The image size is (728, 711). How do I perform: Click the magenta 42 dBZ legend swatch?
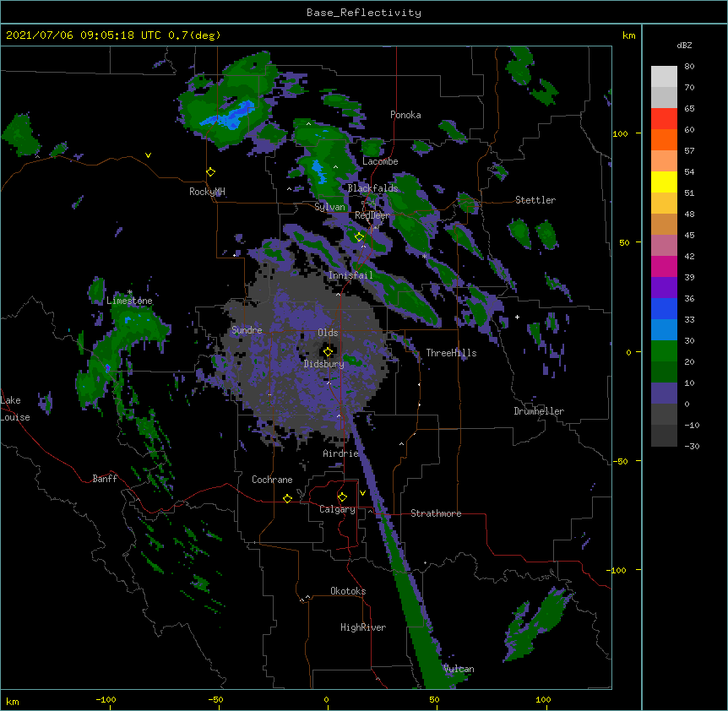[664, 266]
